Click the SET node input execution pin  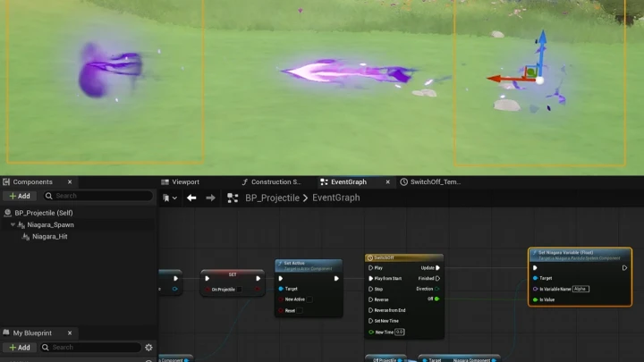coord(207,279)
